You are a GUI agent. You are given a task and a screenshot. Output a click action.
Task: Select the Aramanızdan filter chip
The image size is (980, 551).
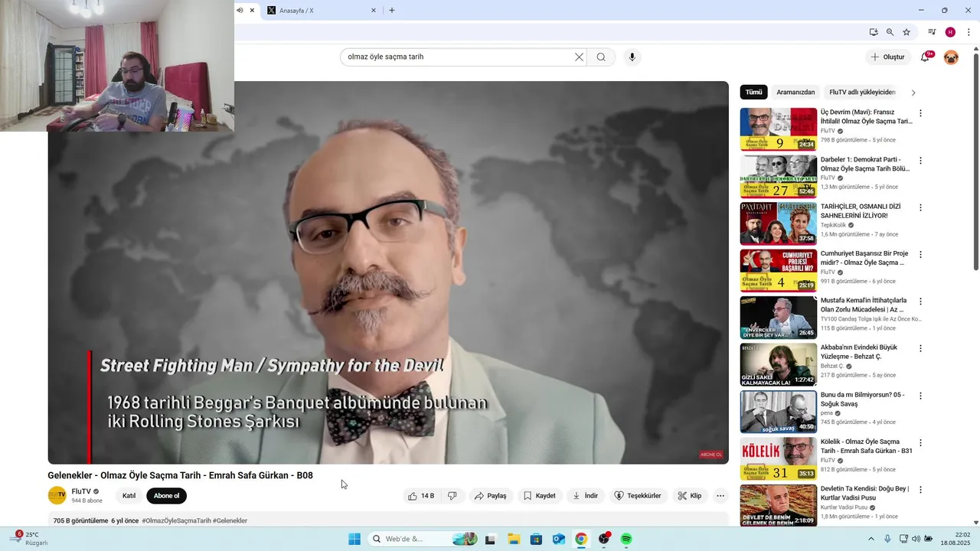tap(795, 93)
